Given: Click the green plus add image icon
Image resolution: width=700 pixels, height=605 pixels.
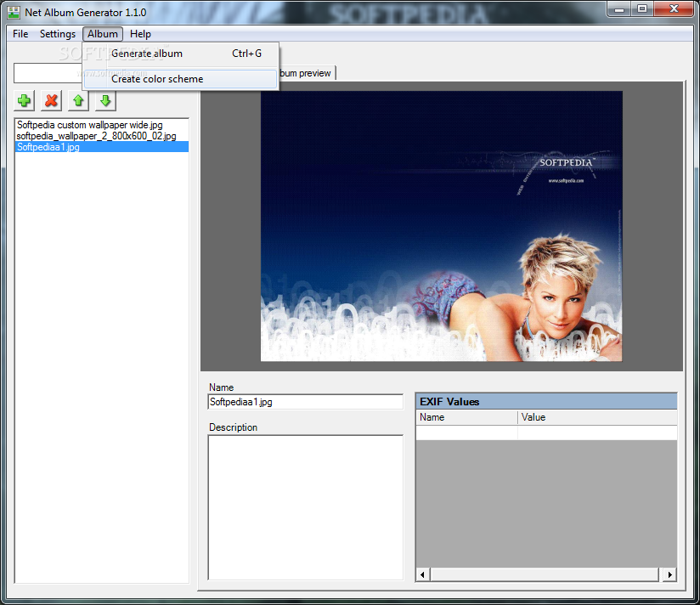Looking at the screenshot, I should coord(24,100).
